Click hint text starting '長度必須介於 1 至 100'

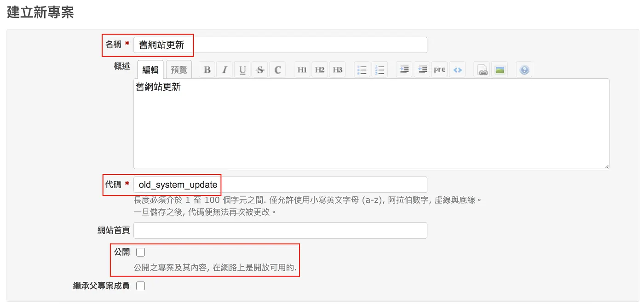[x=308, y=201]
